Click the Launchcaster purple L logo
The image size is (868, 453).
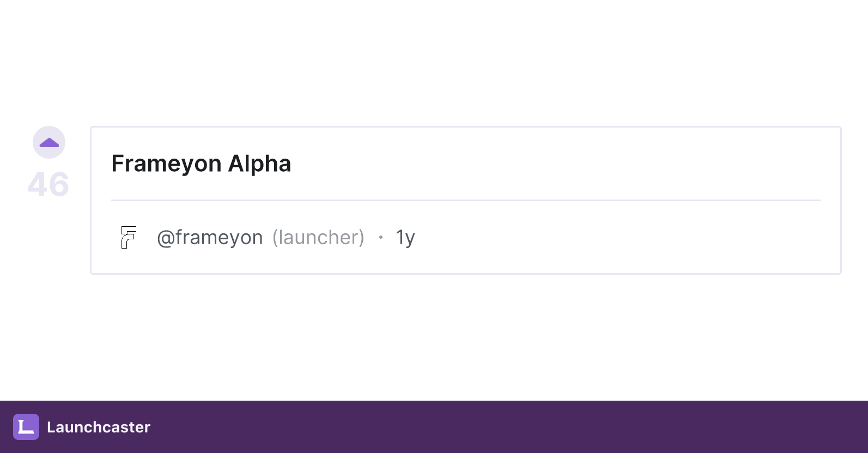[x=26, y=427]
